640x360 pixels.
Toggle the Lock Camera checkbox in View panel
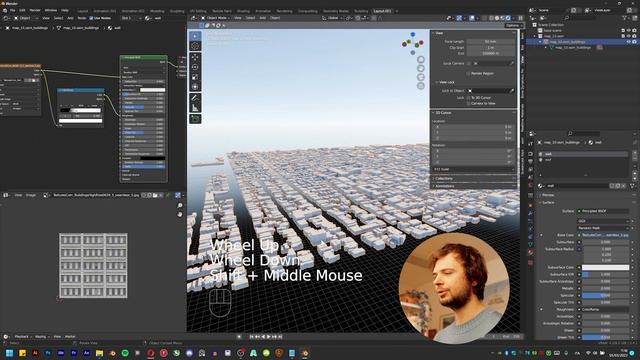(468, 64)
